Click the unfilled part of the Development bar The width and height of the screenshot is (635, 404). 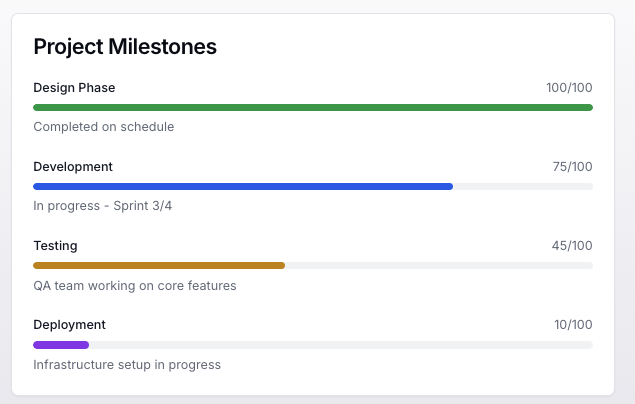[x=522, y=186]
